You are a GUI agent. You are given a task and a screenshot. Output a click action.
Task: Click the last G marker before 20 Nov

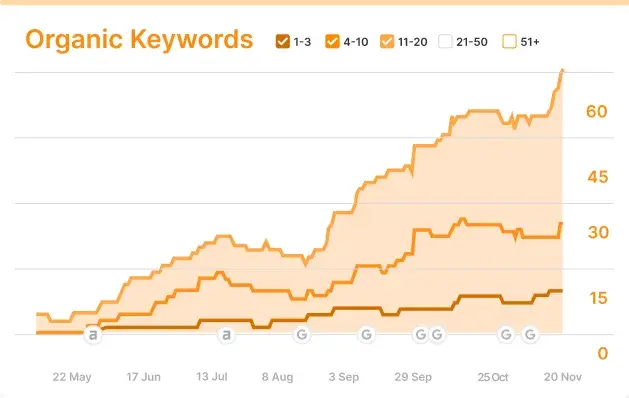coord(530,335)
